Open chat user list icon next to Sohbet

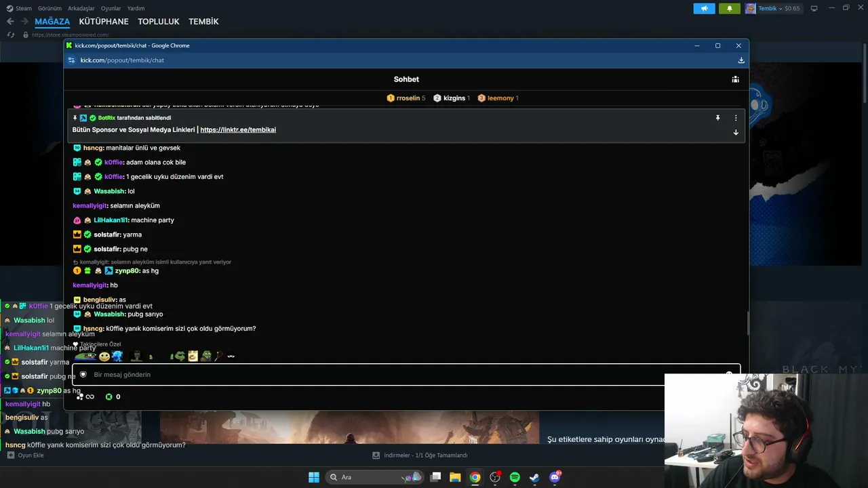pyautogui.click(x=735, y=79)
